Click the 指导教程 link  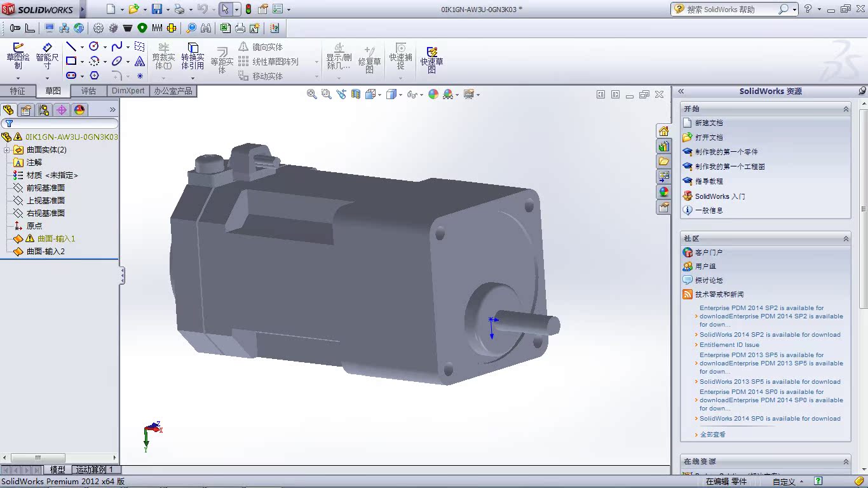[709, 181]
